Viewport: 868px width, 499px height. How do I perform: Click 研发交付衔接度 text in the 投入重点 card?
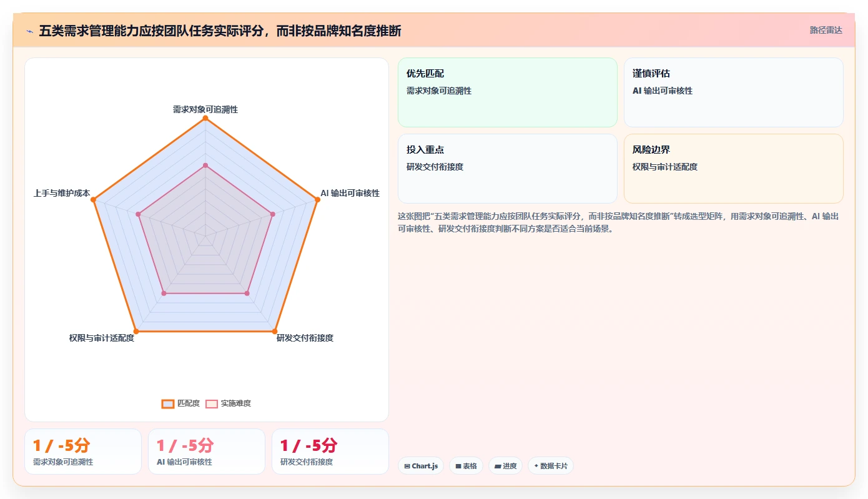[x=435, y=167]
